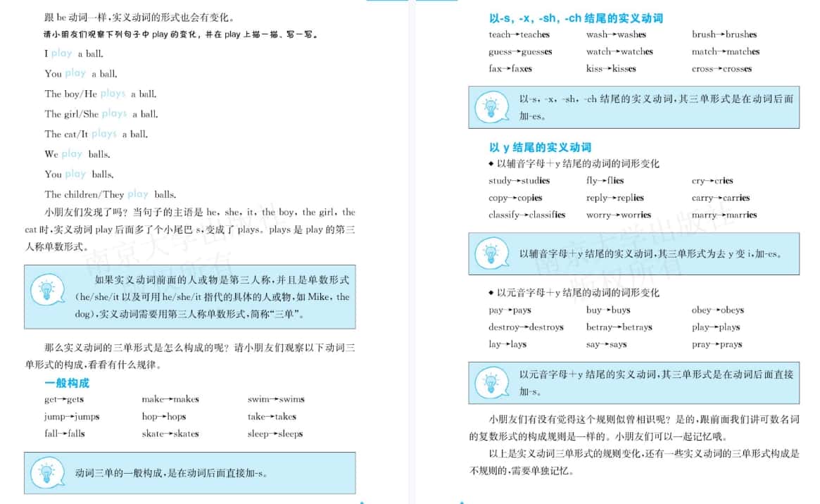Click the word pair pray→prays
The height and width of the screenshot is (504, 820).
pyautogui.click(x=717, y=344)
